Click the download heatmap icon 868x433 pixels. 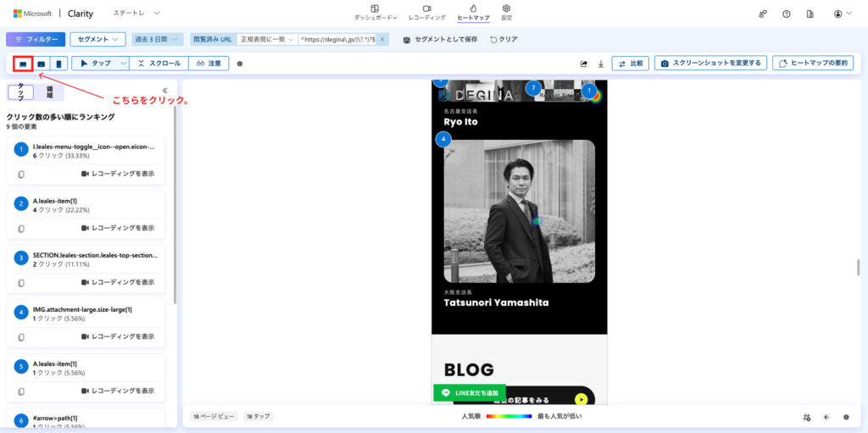pos(600,64)
